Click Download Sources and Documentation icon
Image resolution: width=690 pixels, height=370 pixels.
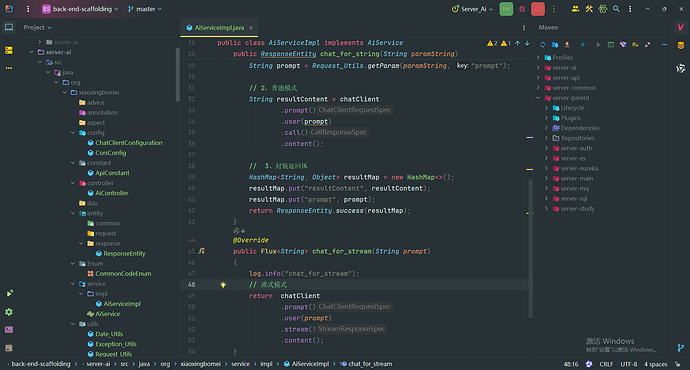(567, 44)
